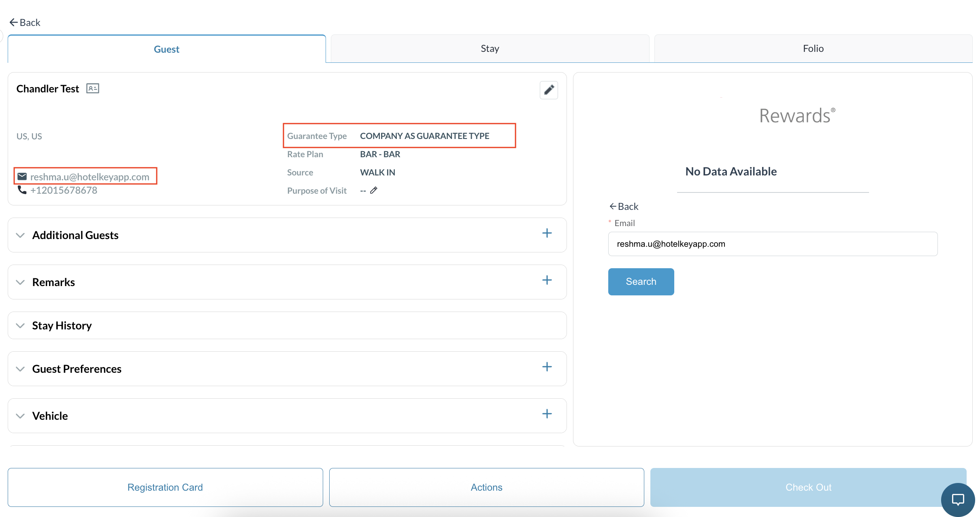Add an additional guest with the plus icon

[547, 233]
